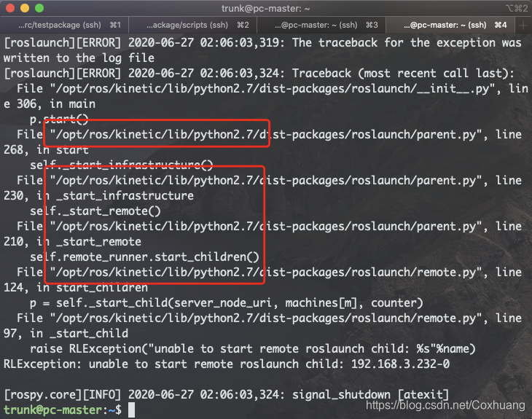Screen dimensions: 532x419
Task: Add a new terminal tab with plus
Action: pyautogui.click(x=523, y=25)
